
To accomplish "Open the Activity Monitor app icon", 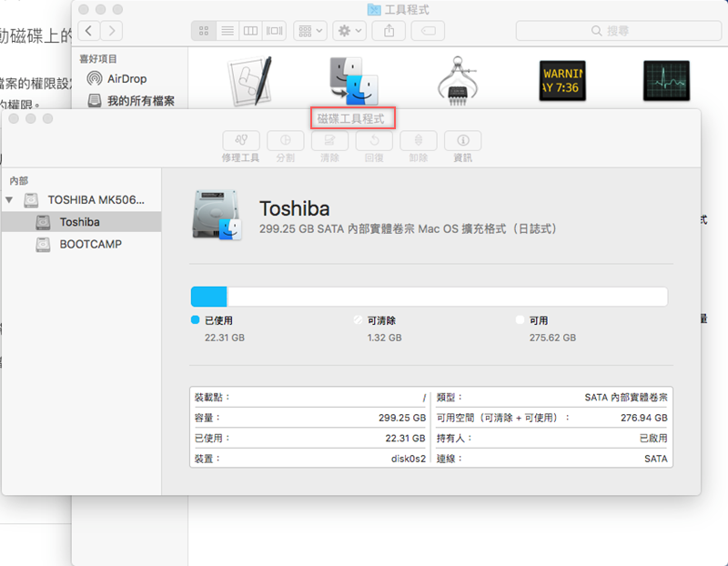I will pos(666,81).
